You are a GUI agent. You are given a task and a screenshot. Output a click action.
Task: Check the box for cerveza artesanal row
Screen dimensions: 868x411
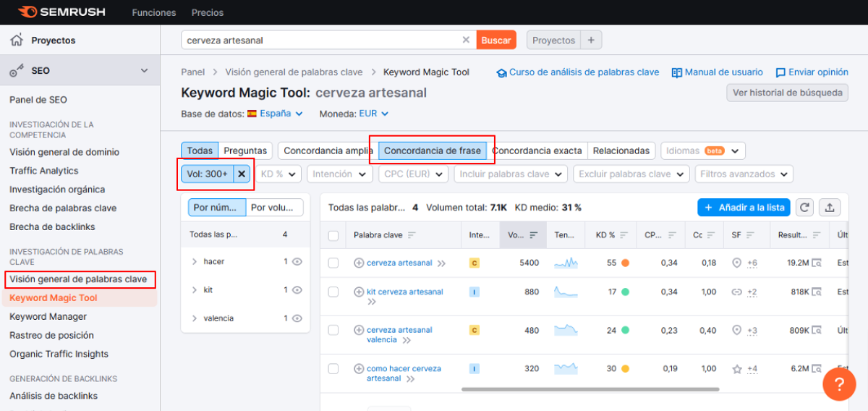click(x=333, y=263)
